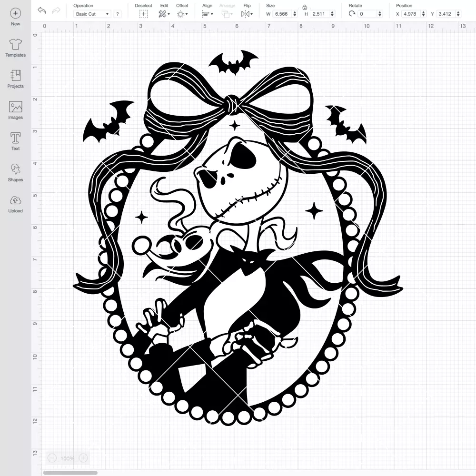Image resolution: width=476 pixels, height=476 pixels.
Task: Click the zoom in plus button
Action: click(x=83, y=458)
